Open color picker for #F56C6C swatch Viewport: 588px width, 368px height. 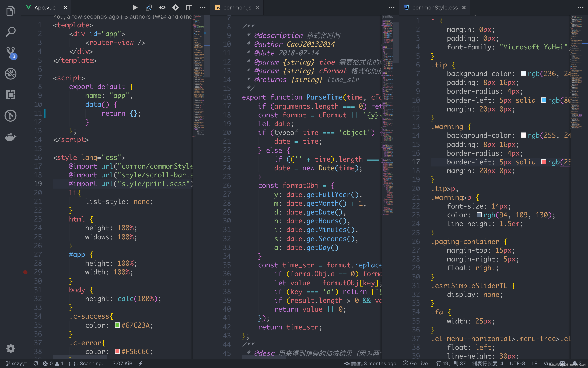[117, 352]
